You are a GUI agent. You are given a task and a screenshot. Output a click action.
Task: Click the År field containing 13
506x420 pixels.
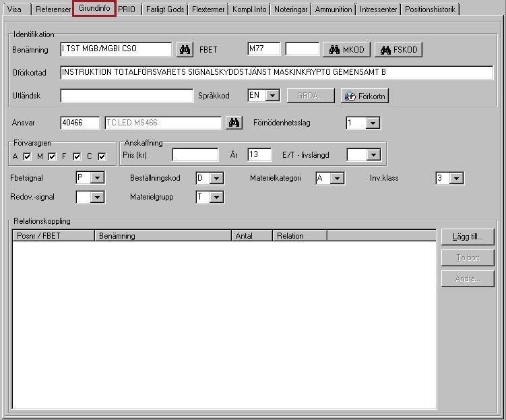(x=259, y=154)
